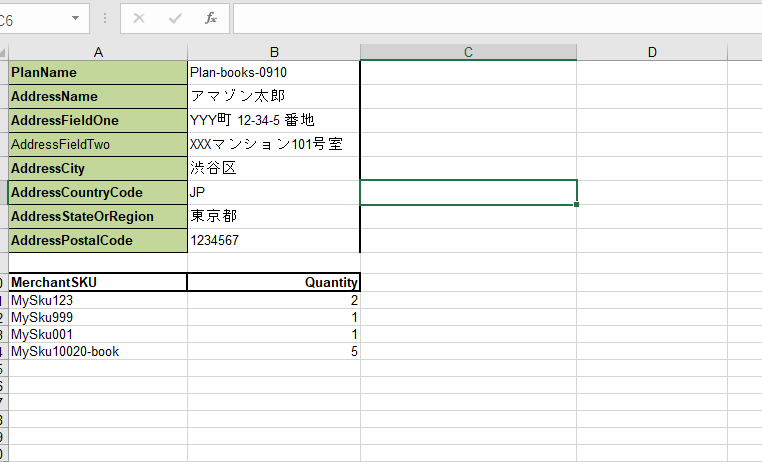762x462 pixels.
Task: Select column B header
Action: 273,52
